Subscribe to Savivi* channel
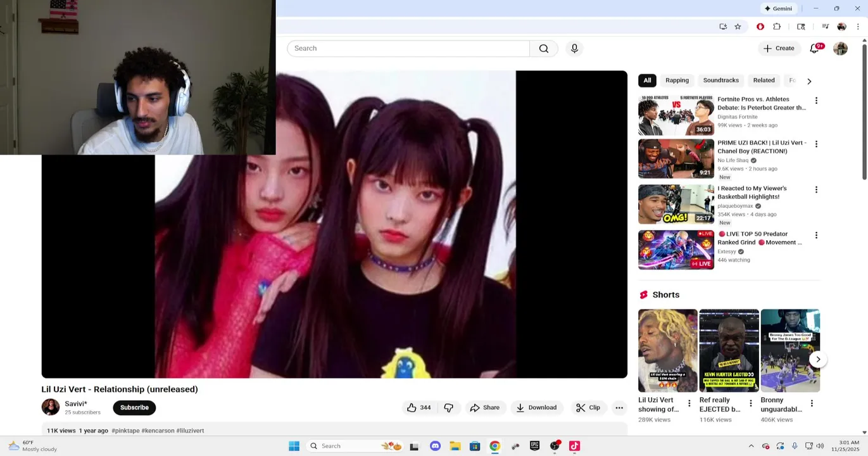Image resolution: width=868 pixels, height=456 pixels. (x=134, y=408)
